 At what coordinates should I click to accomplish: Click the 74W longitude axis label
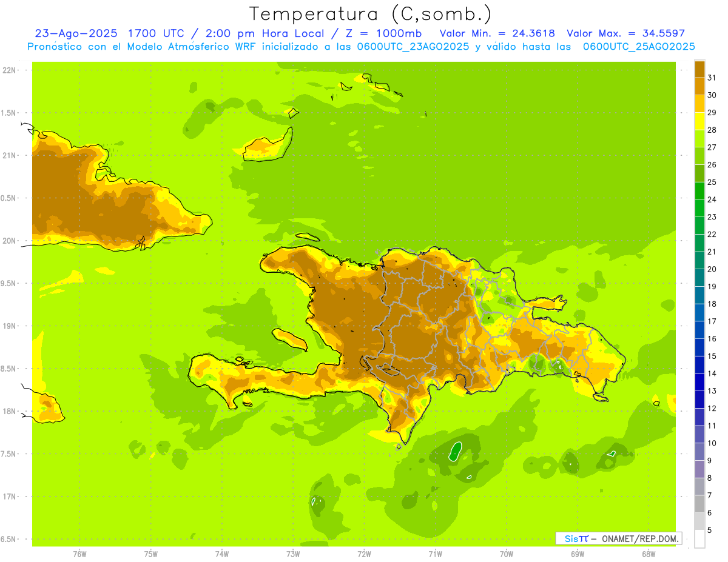(221, 554)
